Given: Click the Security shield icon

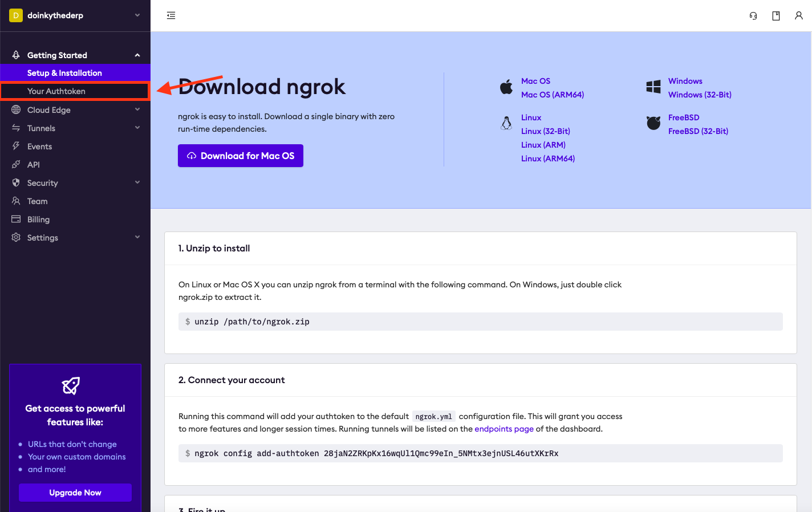Looking at the screenshot, I should tap(16, 183).
